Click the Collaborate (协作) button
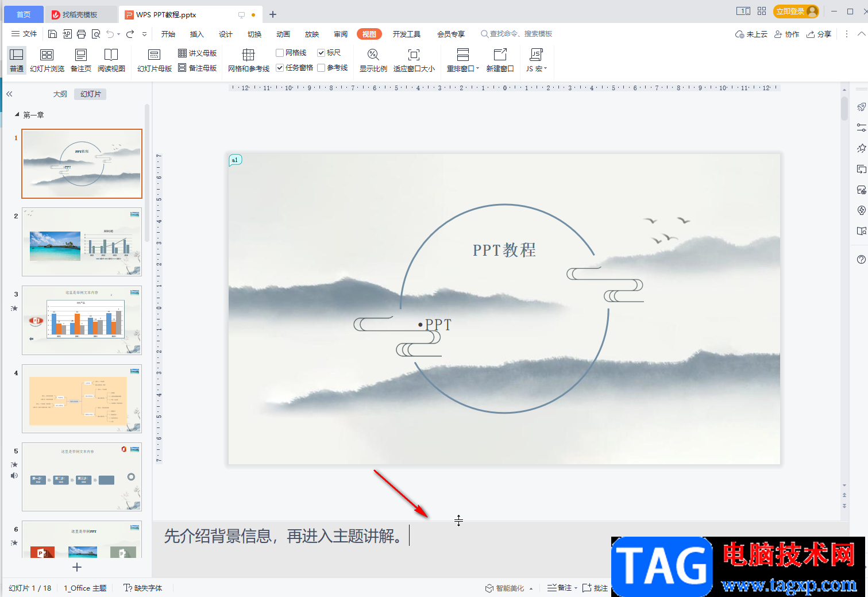868x597 pixels. pyautogui.click(x=787, y=34)
